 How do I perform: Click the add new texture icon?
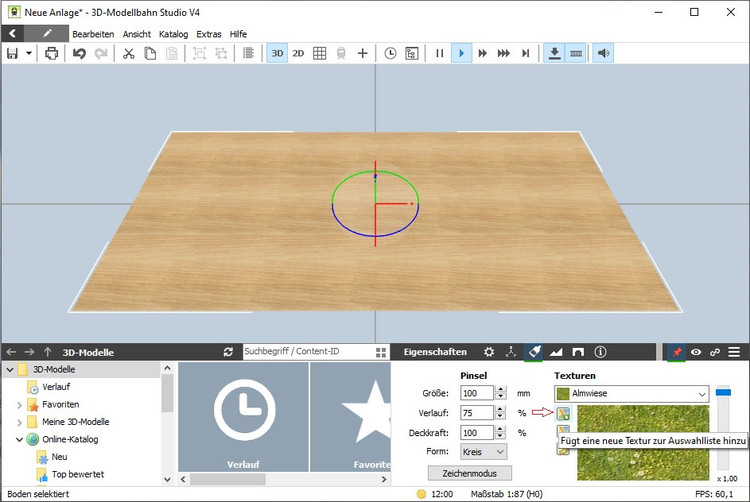tap(564, 412)
